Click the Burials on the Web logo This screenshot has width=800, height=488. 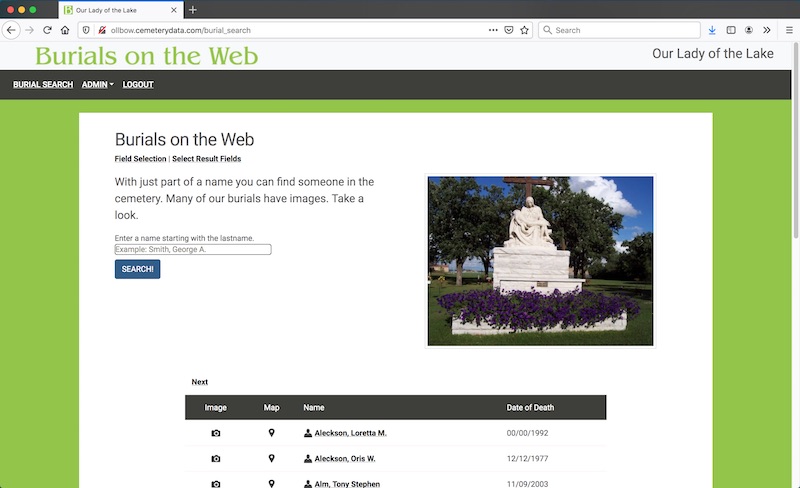click(x=146, y=56)
